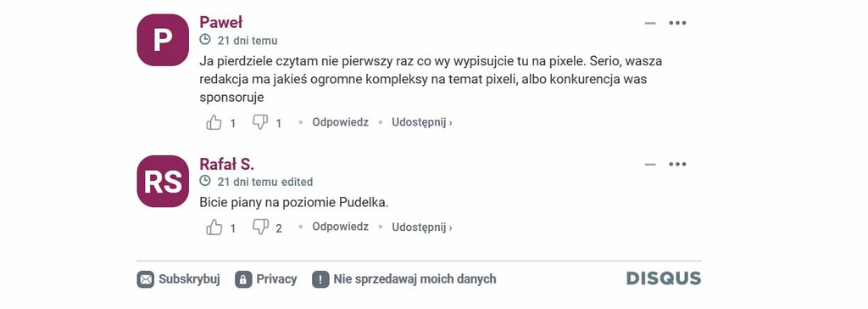Reply to Paweł via Odpowiedz
The height and width of the screenshot is (309, 868).
click(x=340, y=122)
